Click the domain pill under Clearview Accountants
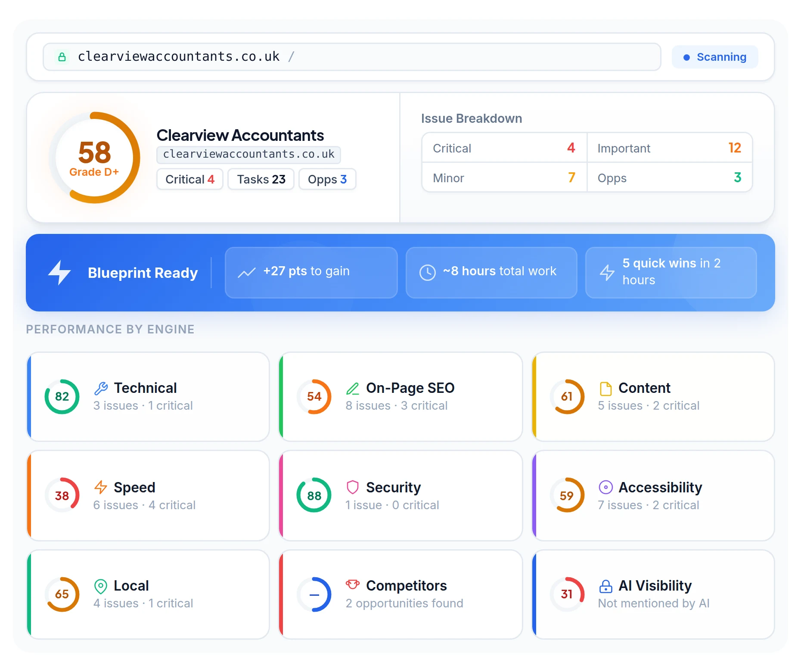801x672 pixels. 248,154
